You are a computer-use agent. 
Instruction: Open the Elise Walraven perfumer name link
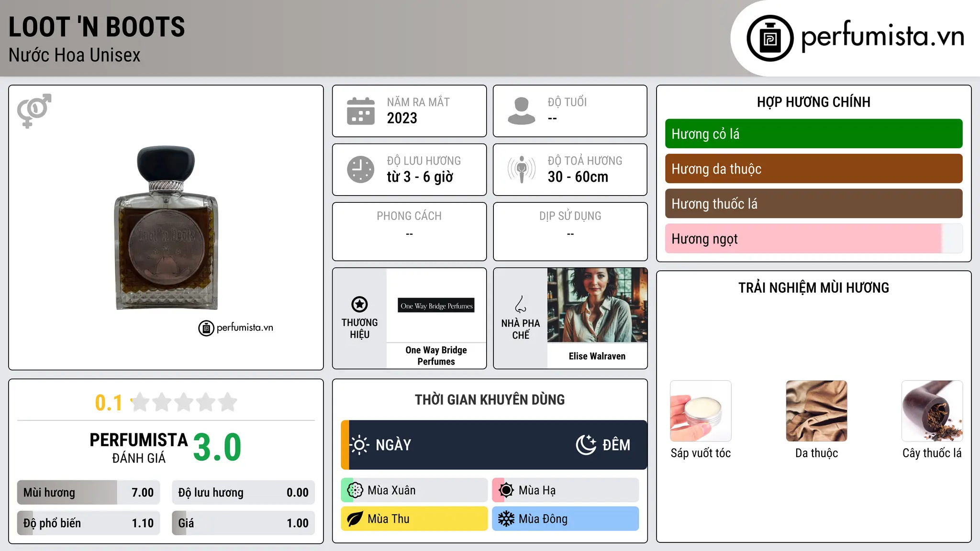[x=597, y=356]
